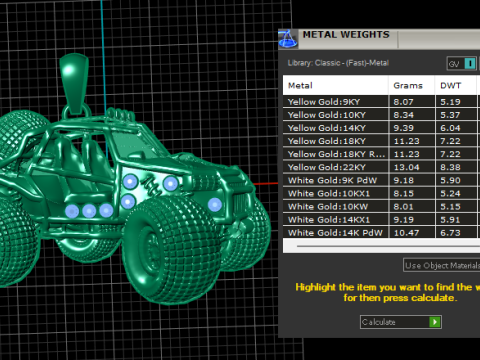Click the green arrow on Calculate
480x360 pixels.
point(435,322)
